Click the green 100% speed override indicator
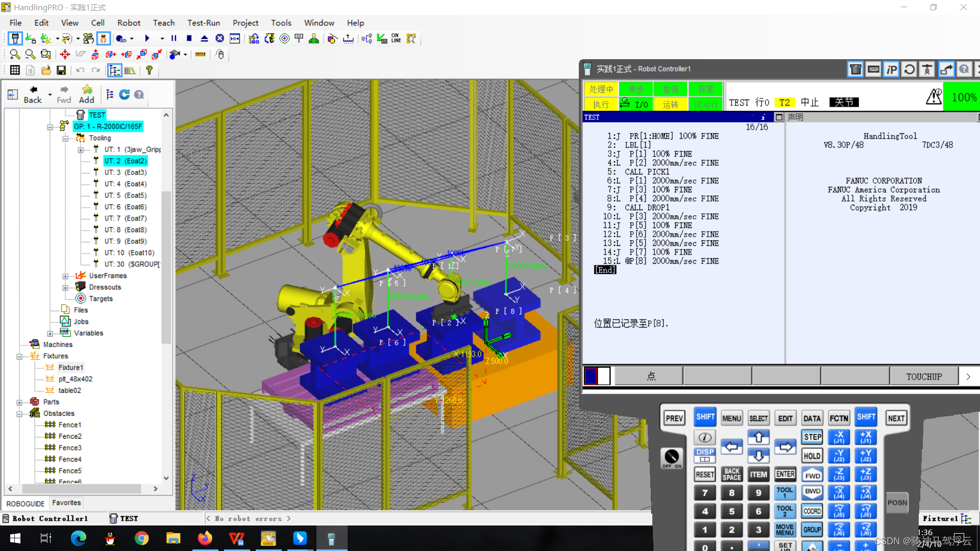 pos(963,97)
